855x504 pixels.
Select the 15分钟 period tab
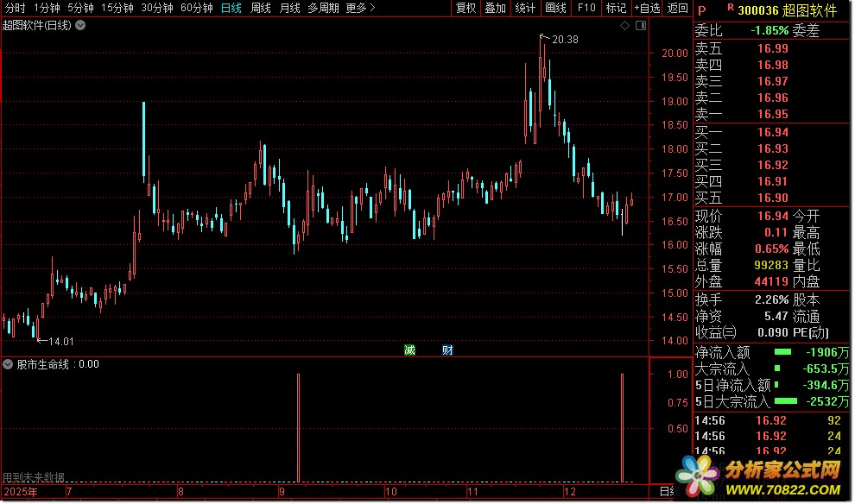point(117,8)
